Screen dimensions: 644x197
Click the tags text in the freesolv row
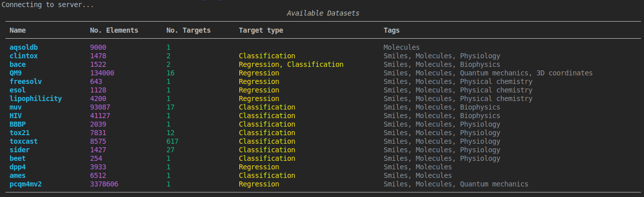pos(458,81)
